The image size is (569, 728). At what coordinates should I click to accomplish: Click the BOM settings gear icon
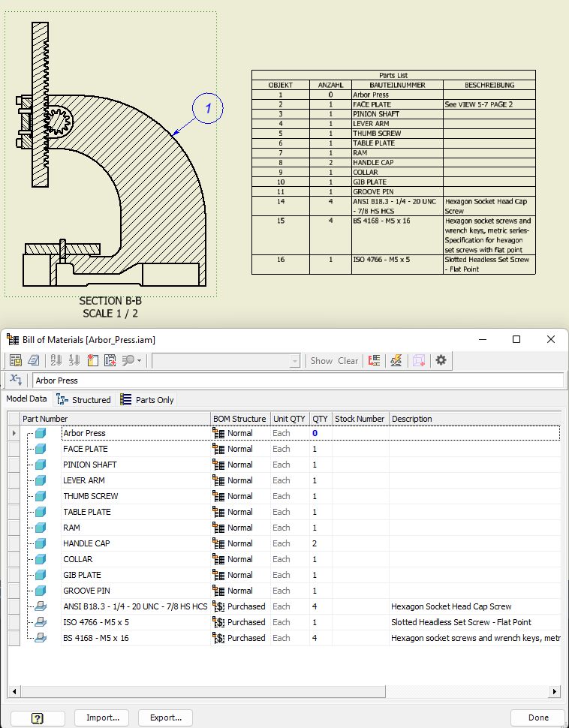point(441,360)
